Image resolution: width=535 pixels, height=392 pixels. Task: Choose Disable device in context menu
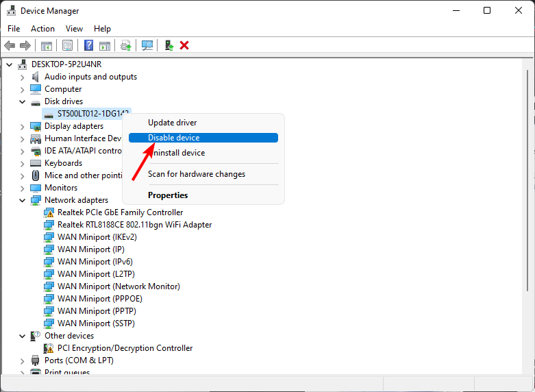pyautogui.click(x=203, y=138)
